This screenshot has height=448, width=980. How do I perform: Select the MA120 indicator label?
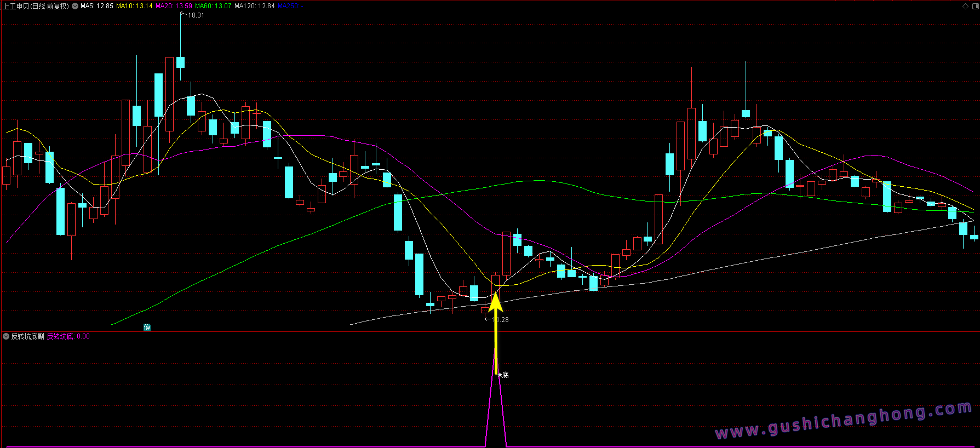254,6
